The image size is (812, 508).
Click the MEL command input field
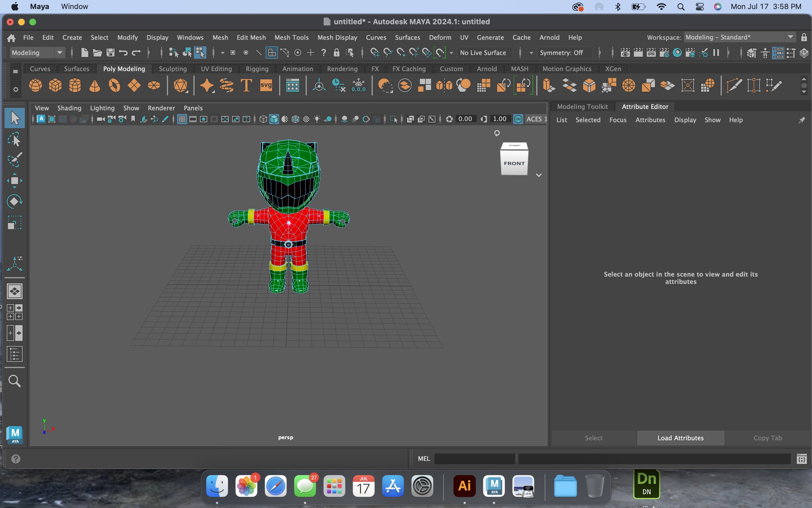[x=475, y=459]
